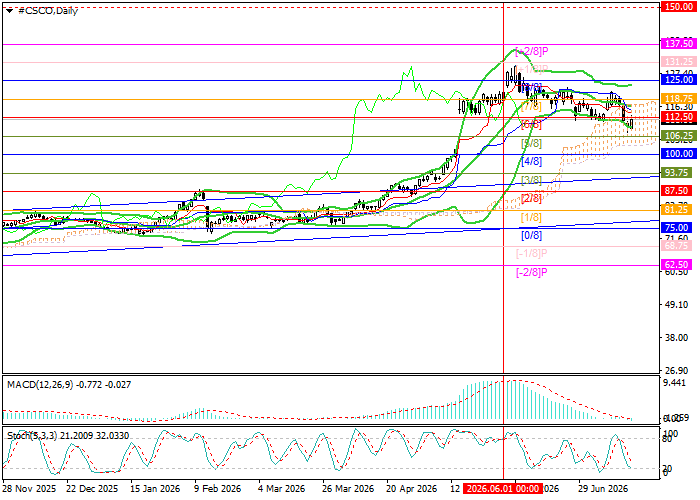Click the 29 Jun 2026 date label

[x=603, y=489]
